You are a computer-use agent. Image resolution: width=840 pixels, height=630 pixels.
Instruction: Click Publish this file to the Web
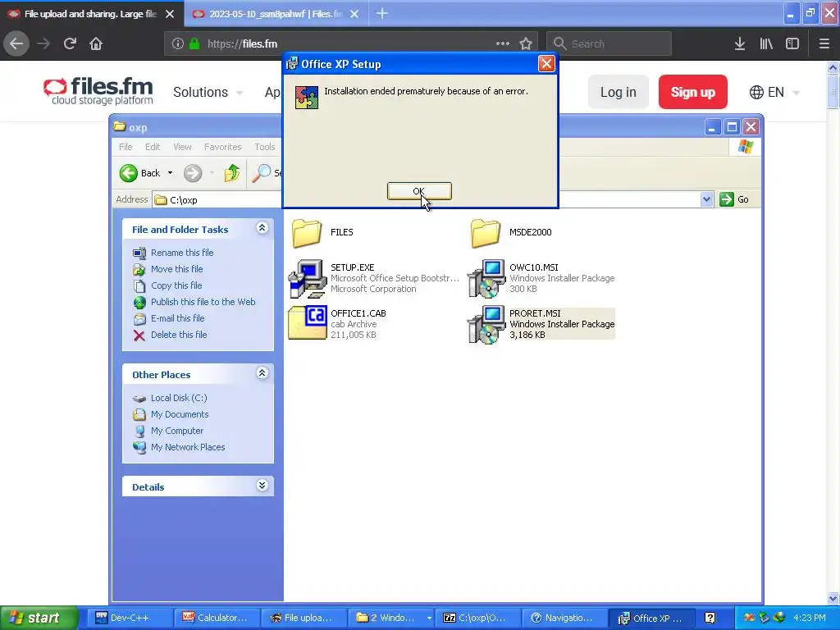pos(203,302)
